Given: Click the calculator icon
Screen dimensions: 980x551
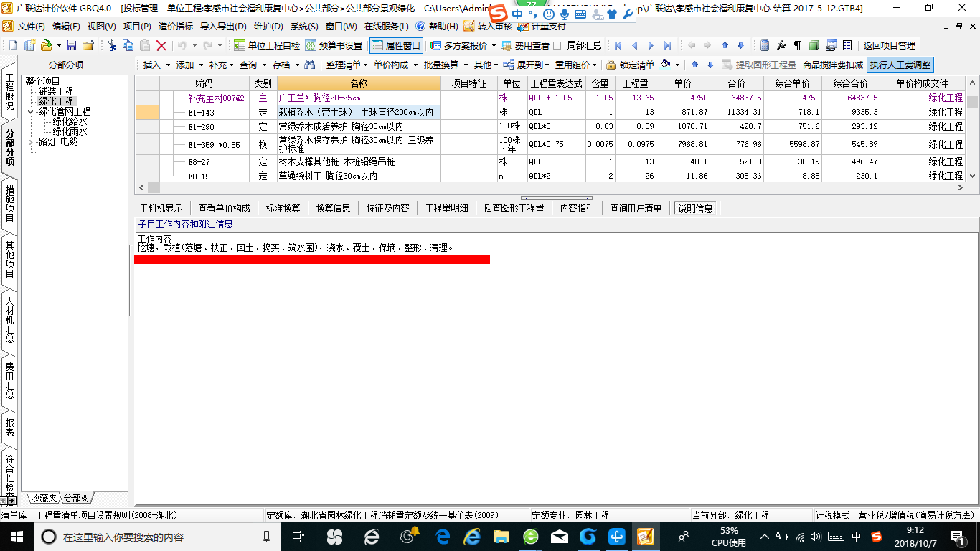Looking at the screenshot, I should (x=765, y=45).
